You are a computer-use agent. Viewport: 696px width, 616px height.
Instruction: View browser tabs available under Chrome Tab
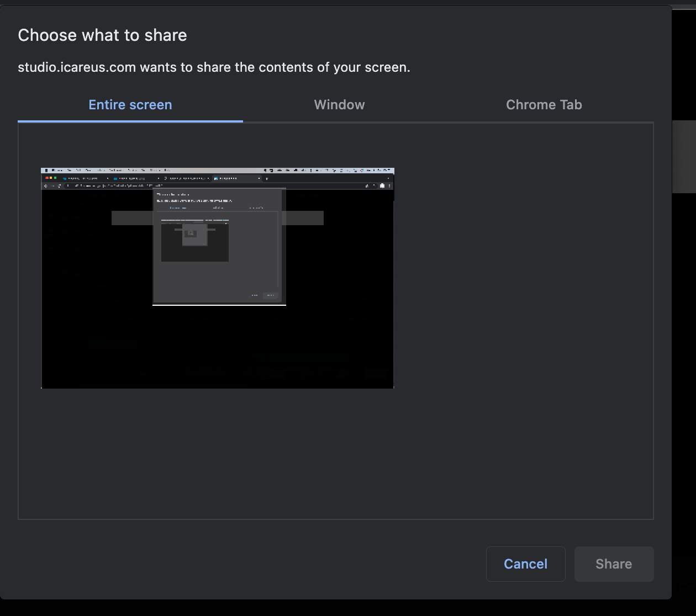coord(544,105)
